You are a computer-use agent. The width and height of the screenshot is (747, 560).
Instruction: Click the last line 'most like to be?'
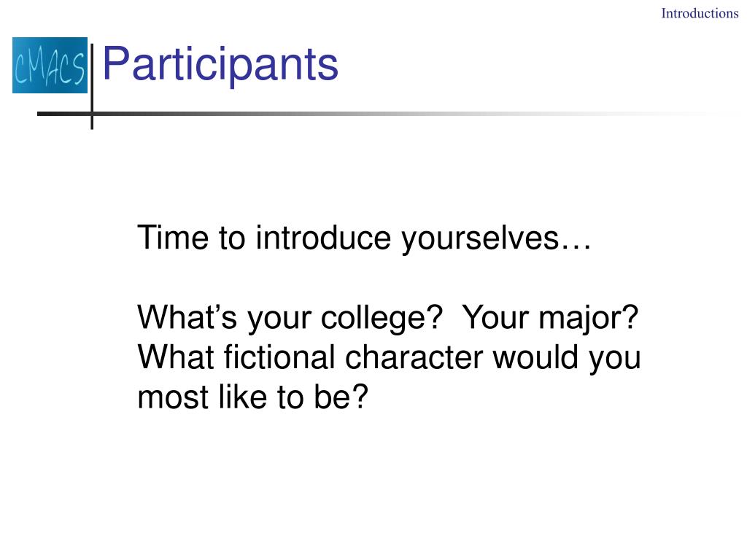tap(253, 398)
